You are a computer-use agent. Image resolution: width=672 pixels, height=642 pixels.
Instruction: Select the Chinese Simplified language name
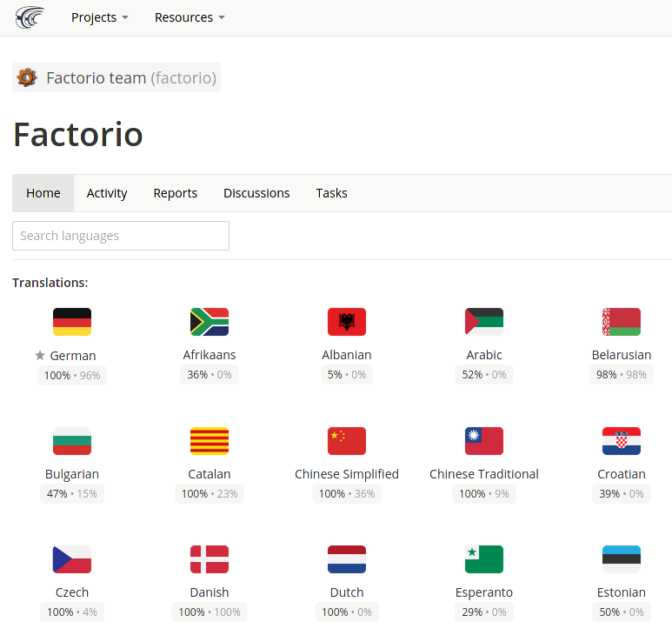[347, 474]
